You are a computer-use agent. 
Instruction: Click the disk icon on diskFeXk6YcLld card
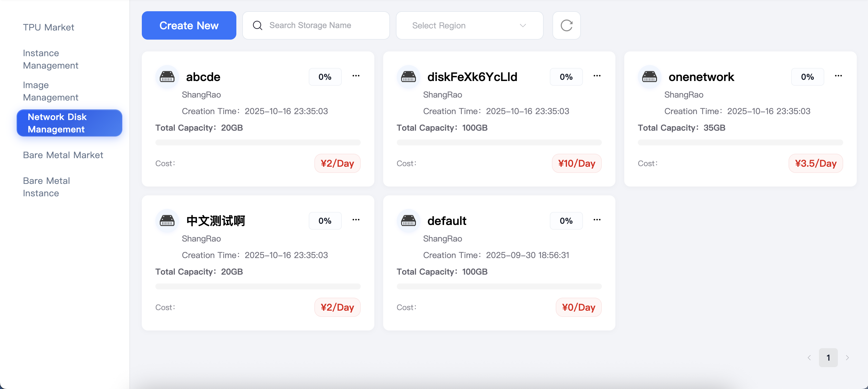point(409,77)
